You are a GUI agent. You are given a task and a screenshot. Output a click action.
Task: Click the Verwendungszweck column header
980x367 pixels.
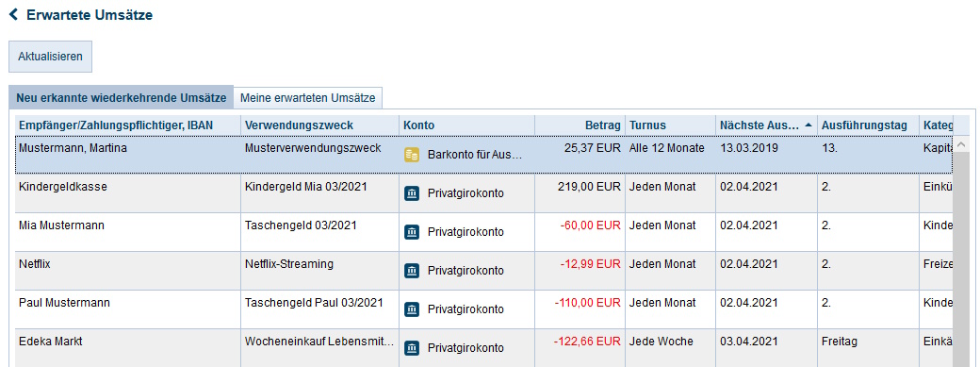tap(320, 125)
